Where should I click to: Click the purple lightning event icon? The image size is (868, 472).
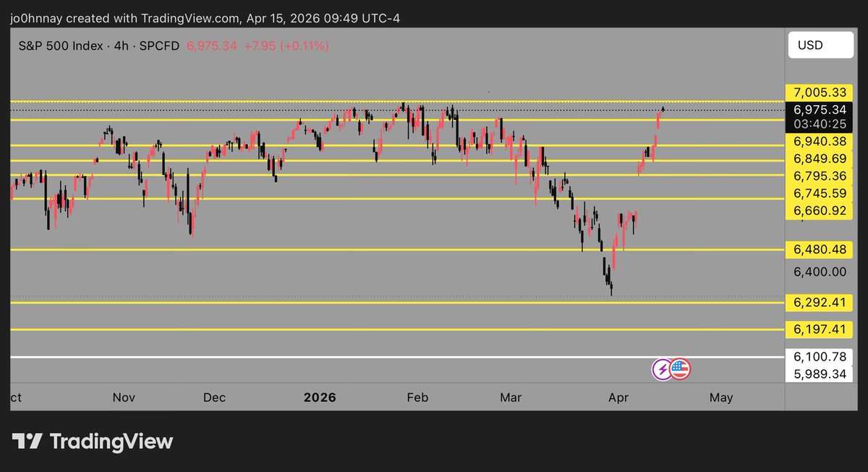pos(662,369)
